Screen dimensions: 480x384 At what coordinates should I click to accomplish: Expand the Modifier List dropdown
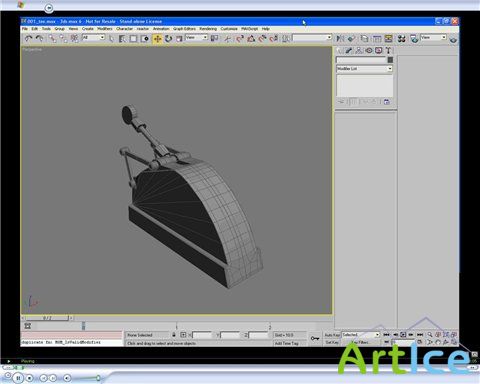364,69
